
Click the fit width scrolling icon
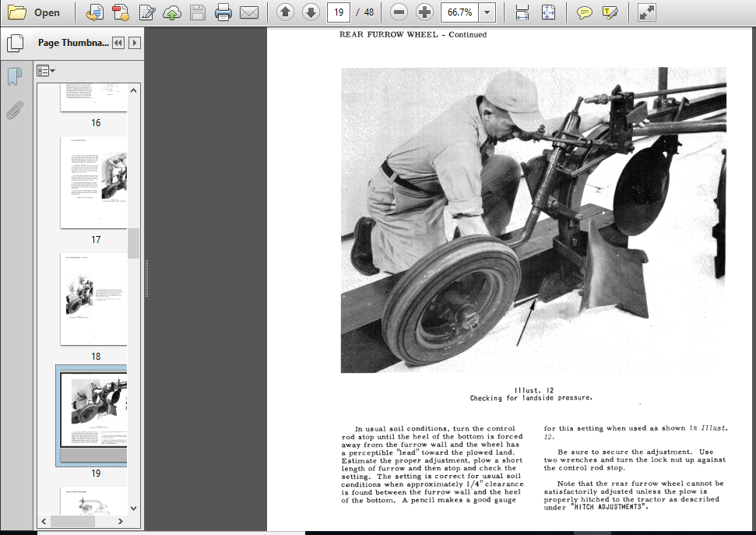pos(522,12)
